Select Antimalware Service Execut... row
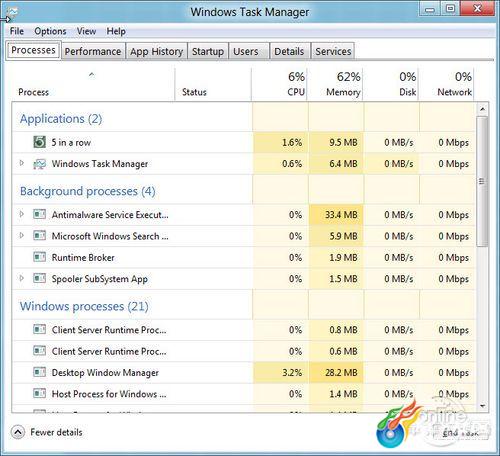 (x=244, y=214)
